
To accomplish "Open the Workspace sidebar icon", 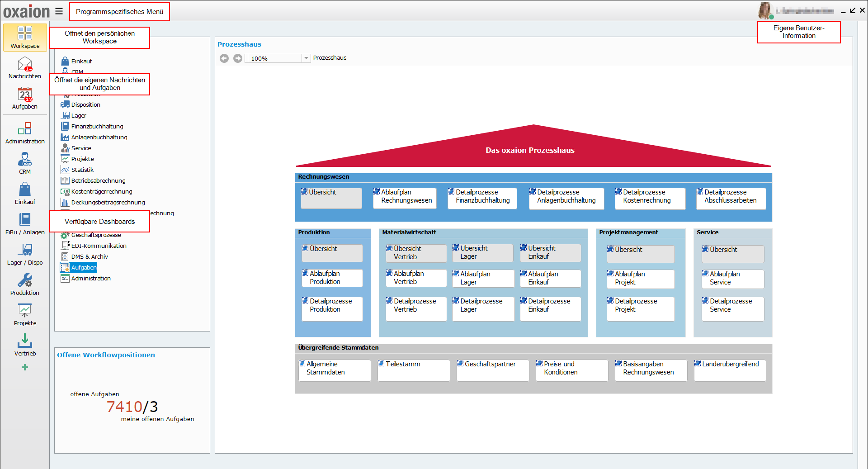I will coord(25,37).
